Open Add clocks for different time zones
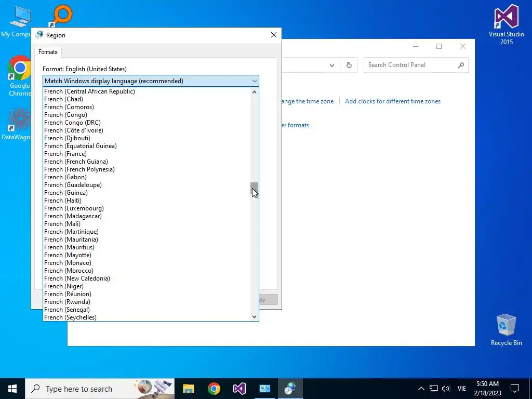The image size is (532, 399). pyautogui.click(x=393, y=101)
